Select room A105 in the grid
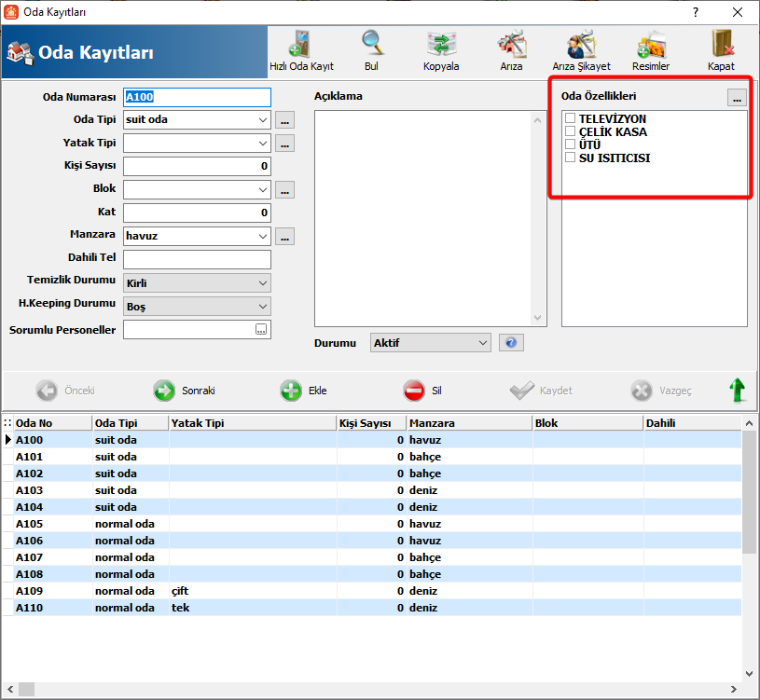The image size is (760, 700). pos(372,524)
